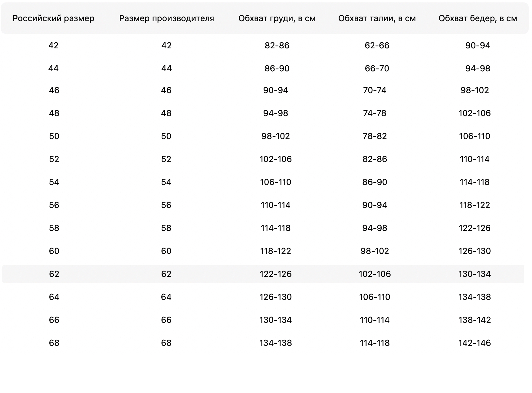532x393 pixels.
Task: Click waist value 98-102 in size 60 row
Action: 375,251
